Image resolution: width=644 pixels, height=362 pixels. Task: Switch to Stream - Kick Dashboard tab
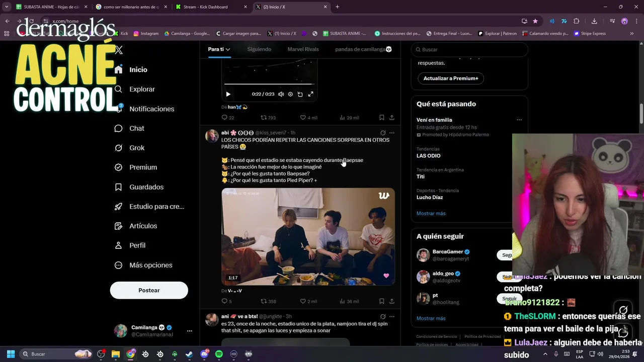tap(210, 7)
